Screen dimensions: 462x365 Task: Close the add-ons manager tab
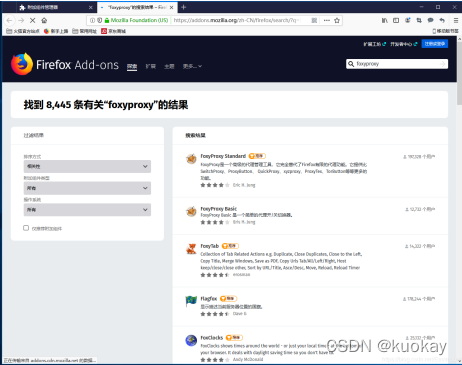90,7
